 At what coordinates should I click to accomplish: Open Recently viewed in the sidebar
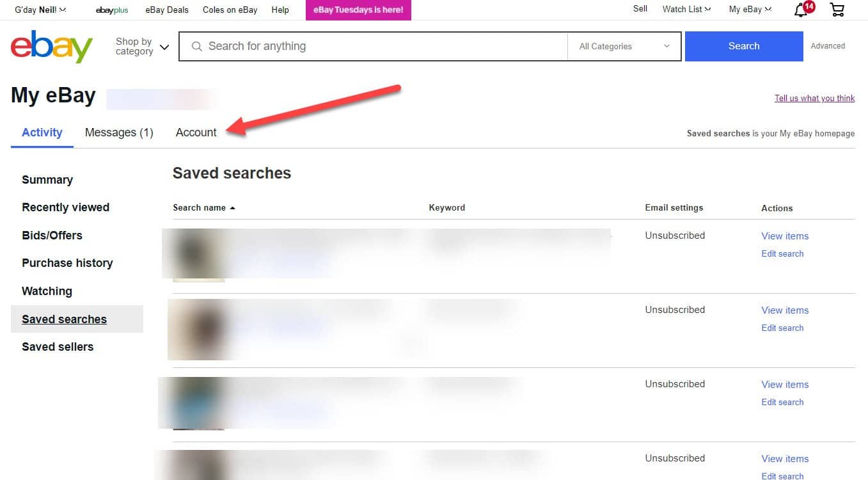pos(65,207)
